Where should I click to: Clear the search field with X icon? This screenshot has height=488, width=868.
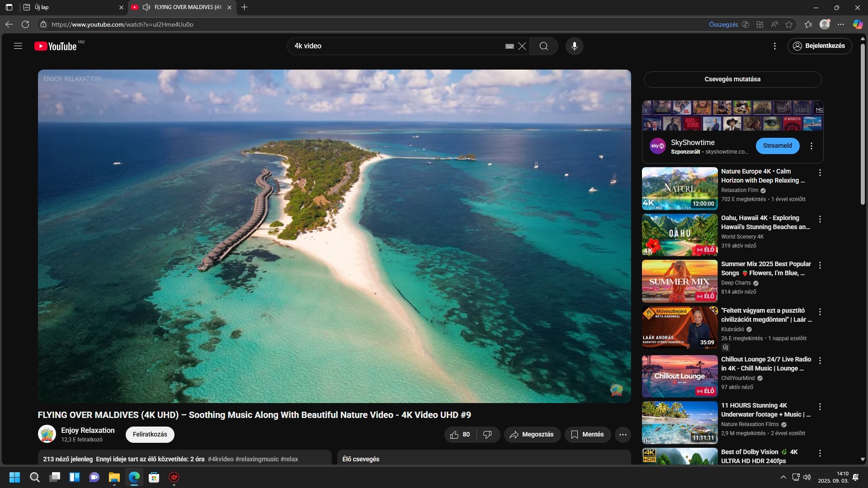click(x=522, y=46)
